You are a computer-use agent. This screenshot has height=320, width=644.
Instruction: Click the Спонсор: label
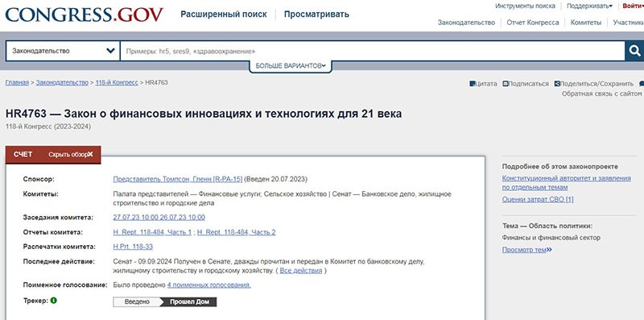(39, 179)
